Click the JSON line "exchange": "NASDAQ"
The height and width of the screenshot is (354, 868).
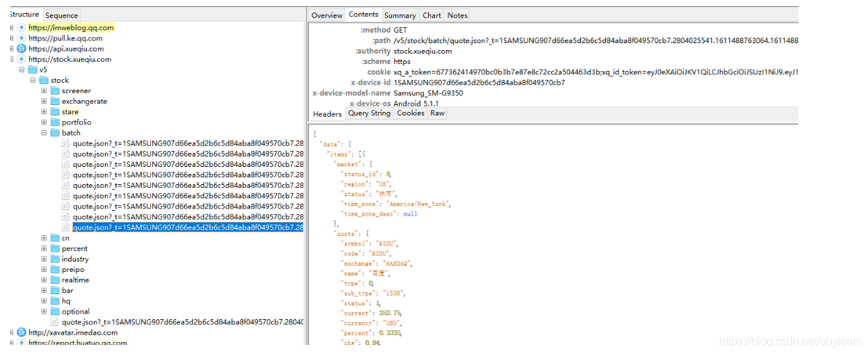[377, 264]
